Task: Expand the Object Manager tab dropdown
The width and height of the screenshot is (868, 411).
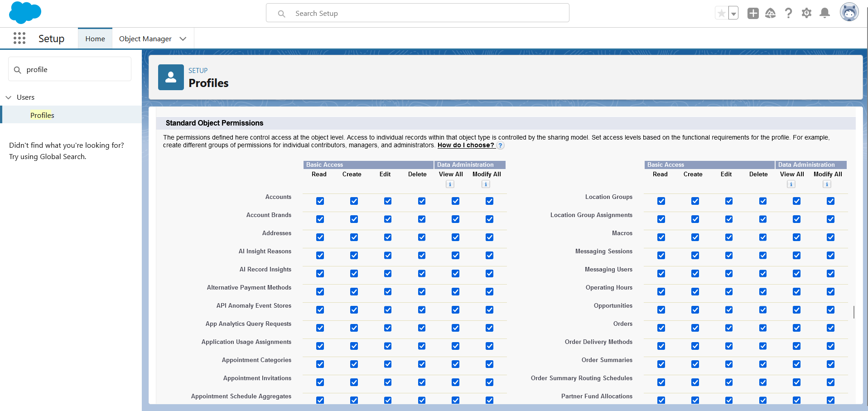Action: coord(183,39)
